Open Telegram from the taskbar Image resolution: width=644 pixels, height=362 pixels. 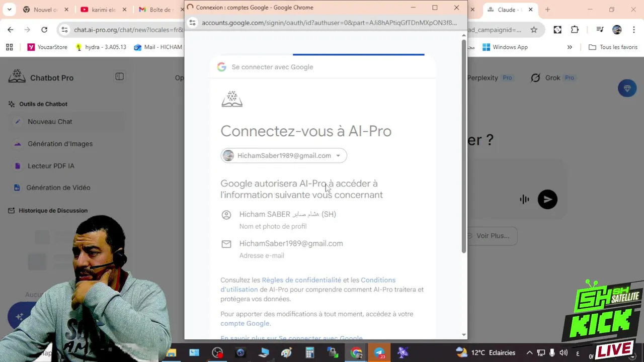coord(379,353)
